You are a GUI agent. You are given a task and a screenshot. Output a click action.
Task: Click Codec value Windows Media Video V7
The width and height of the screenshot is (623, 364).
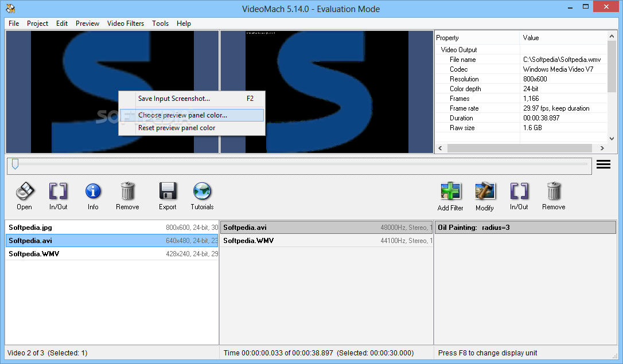coord(558,69)
